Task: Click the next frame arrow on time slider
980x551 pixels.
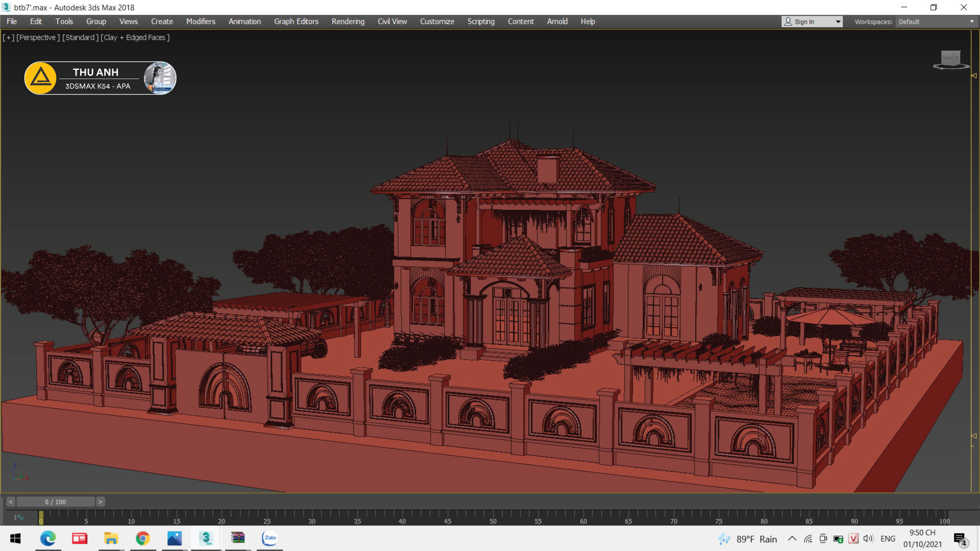Action: pyautogui.click(x=101, y=502)
